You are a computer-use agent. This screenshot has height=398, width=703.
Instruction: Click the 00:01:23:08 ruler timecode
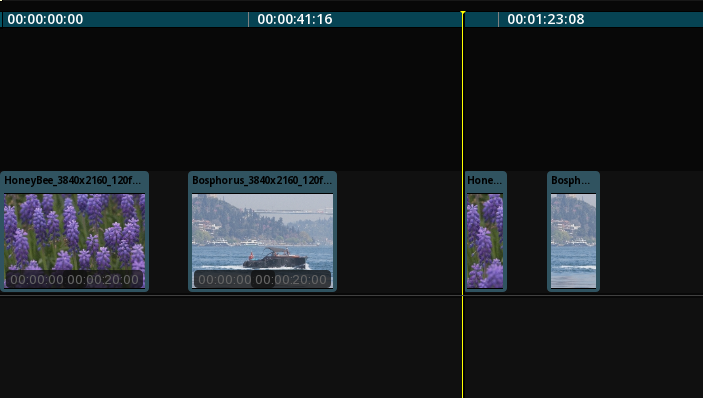pyautogui.click(x=546, y=19)
